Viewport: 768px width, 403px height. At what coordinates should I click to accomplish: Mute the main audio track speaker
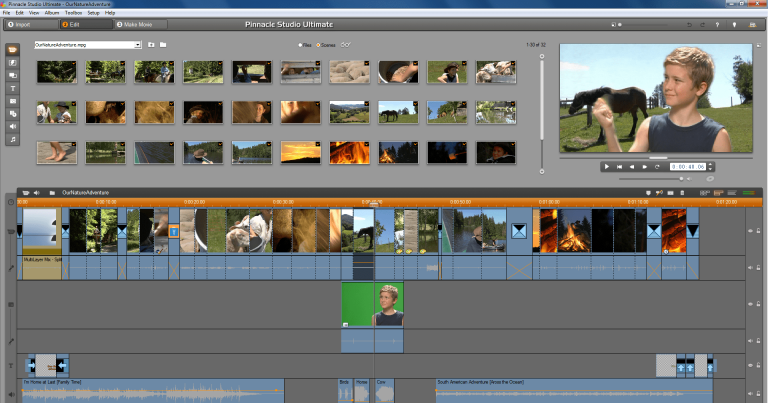750,267
